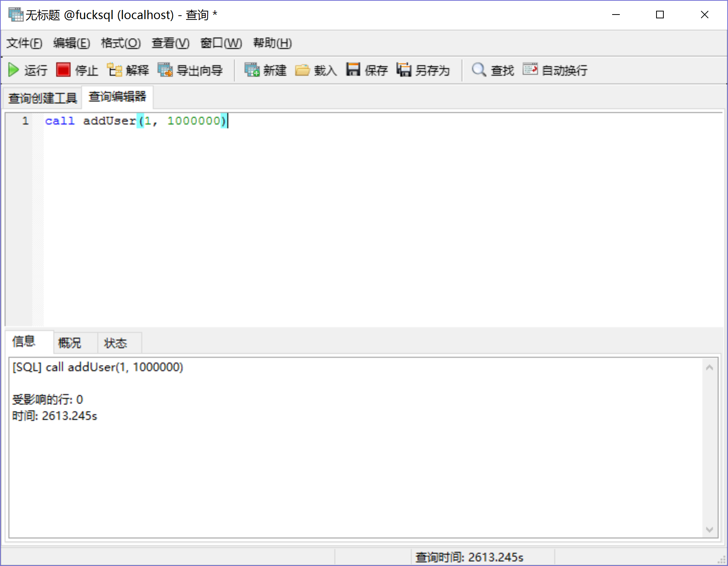Click message panel scrollbar up arrow

coord(710,368)
